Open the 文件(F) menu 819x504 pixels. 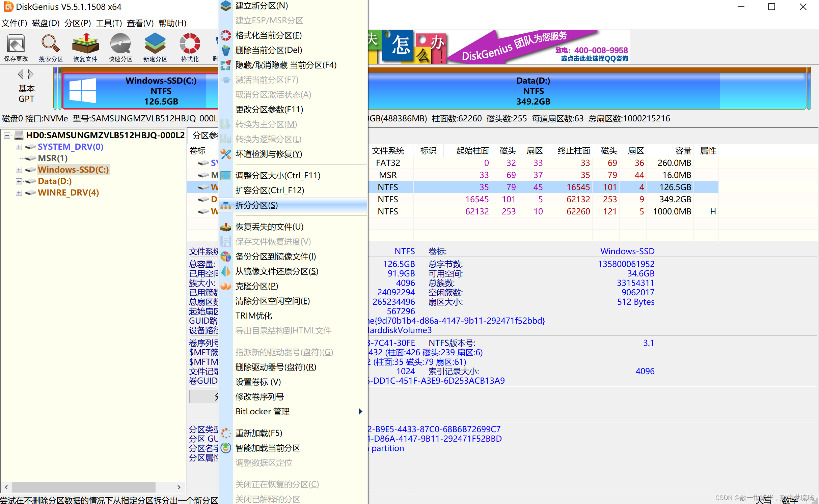pos(14,23)
